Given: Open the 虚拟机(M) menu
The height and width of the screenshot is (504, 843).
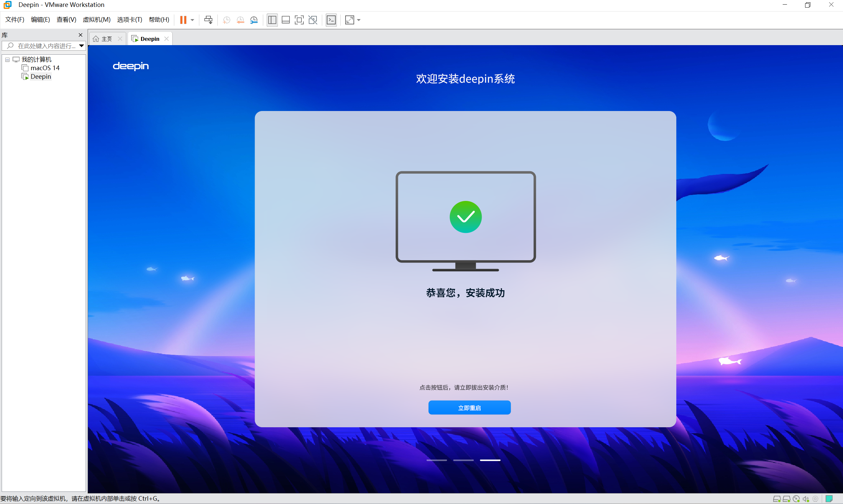Looking at the screenshot, I should pyautogui.click(x=97, y=20).
